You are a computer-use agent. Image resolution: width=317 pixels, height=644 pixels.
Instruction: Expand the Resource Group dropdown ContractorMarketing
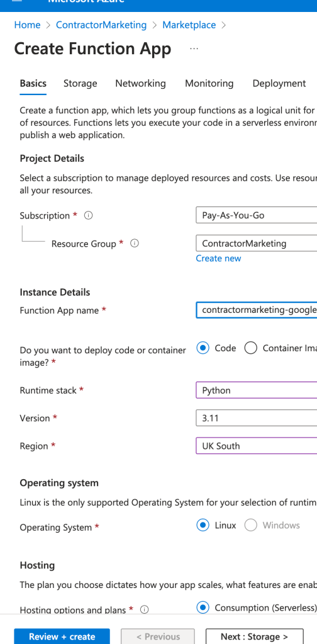[x=257, y=243]
